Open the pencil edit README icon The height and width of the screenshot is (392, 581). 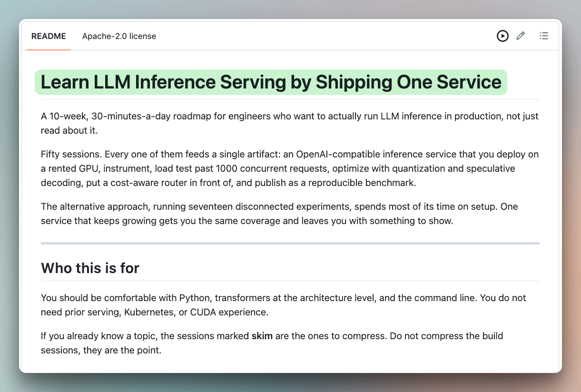521,36
